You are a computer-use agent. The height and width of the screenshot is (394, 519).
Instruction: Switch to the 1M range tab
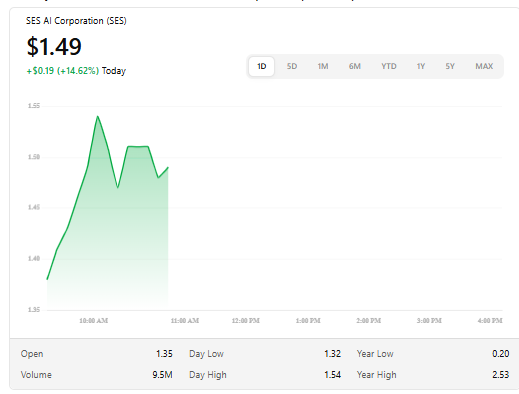pos(323,66)
